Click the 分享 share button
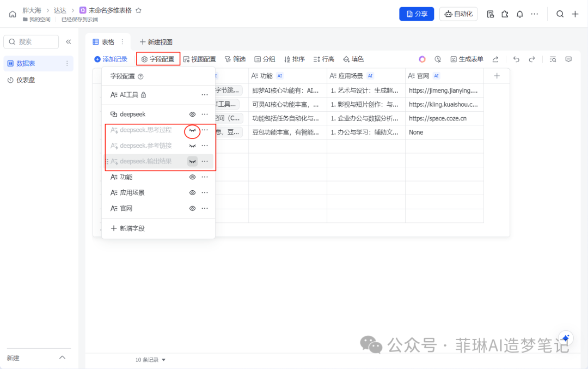 (x=416, y=14)
